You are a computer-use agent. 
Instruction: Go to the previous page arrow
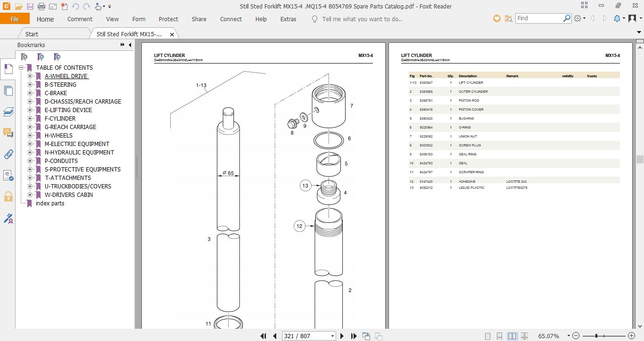pyautogui.click(x=275, y=336)
